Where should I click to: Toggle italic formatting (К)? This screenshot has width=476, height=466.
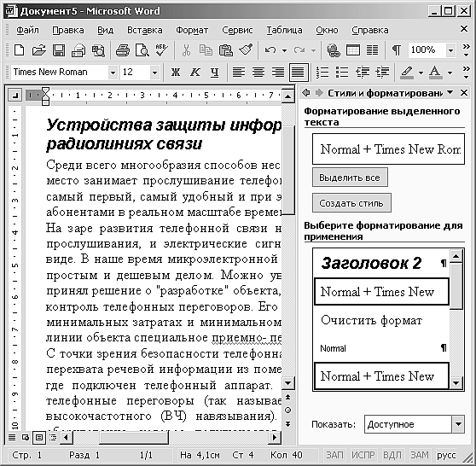click(194, 73)
